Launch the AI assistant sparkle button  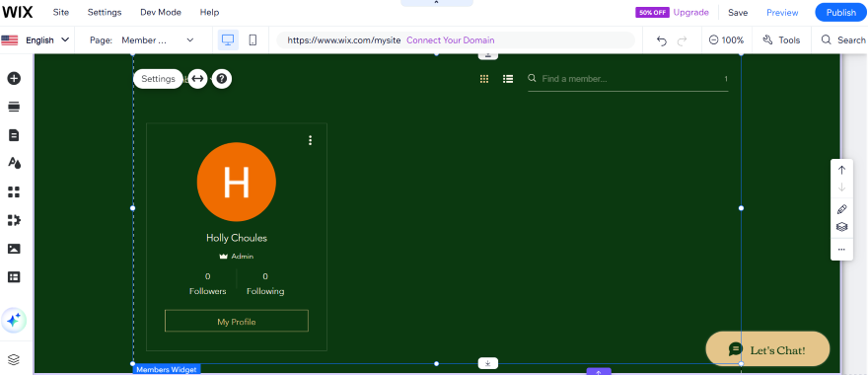pos(14,320)
